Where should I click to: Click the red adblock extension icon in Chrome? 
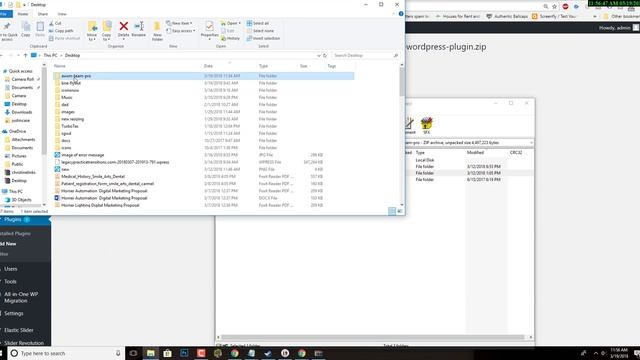[x=565, y=6]
